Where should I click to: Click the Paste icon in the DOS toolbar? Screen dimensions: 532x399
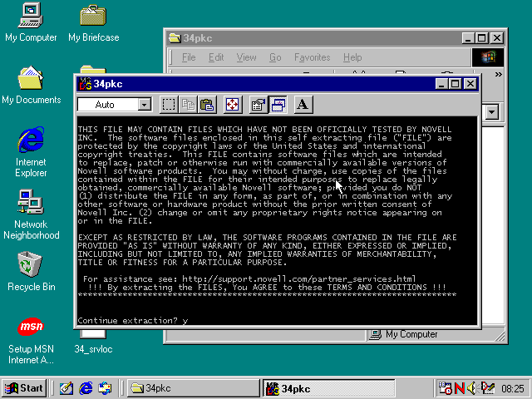tap(207, 105)
